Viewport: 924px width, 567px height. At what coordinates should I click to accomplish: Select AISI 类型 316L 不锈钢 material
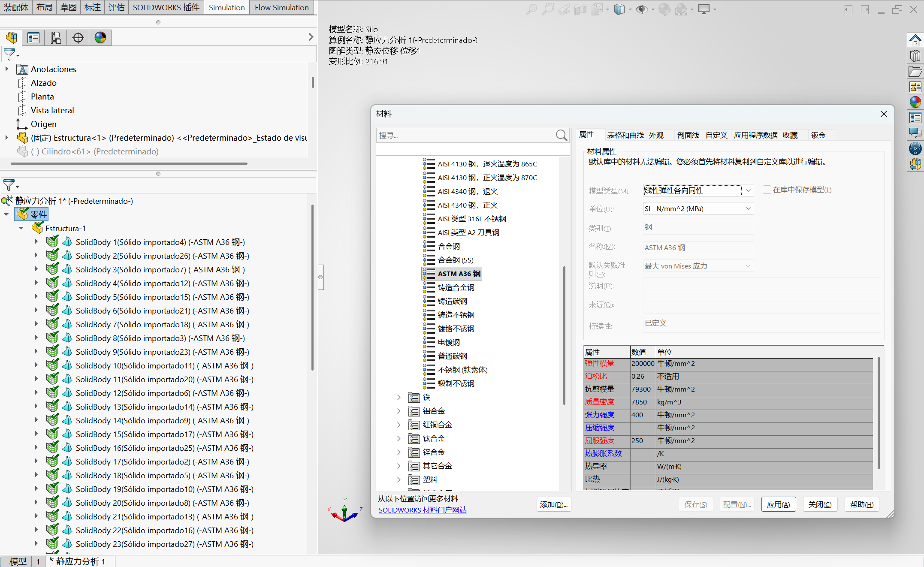tap(472, 219)
